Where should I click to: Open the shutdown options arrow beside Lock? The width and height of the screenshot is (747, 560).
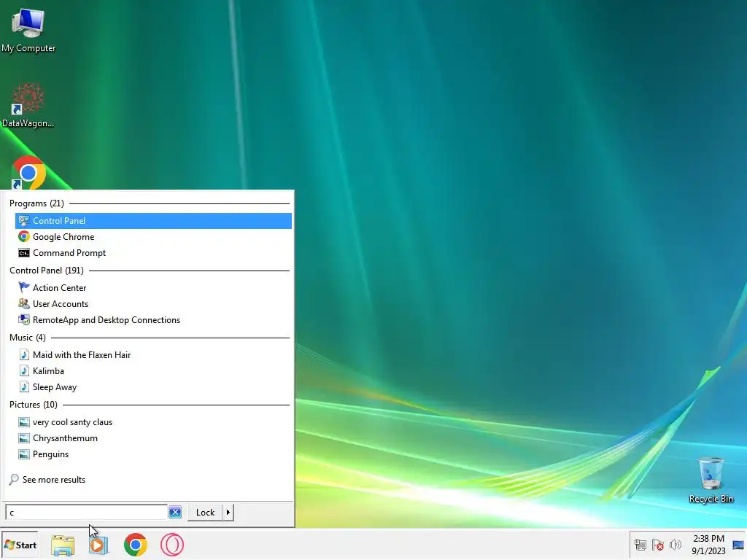228,513
